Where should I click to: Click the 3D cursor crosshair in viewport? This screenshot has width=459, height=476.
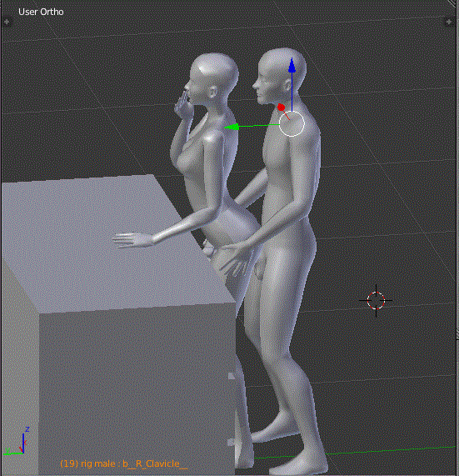(x=376, y=301)
